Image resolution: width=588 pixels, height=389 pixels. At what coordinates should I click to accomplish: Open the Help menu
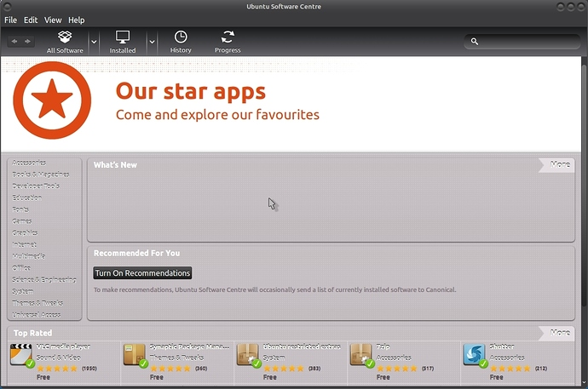(76, 20)
